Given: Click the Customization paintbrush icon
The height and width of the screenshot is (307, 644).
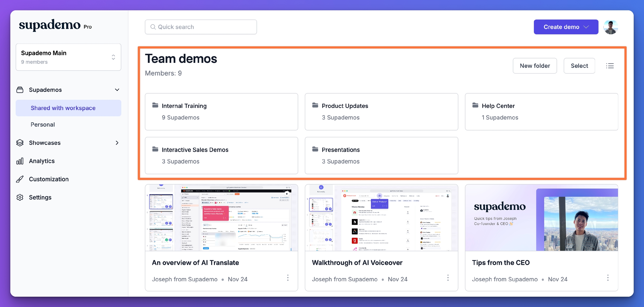Looking at the screenshot, I should pos(20,179).
